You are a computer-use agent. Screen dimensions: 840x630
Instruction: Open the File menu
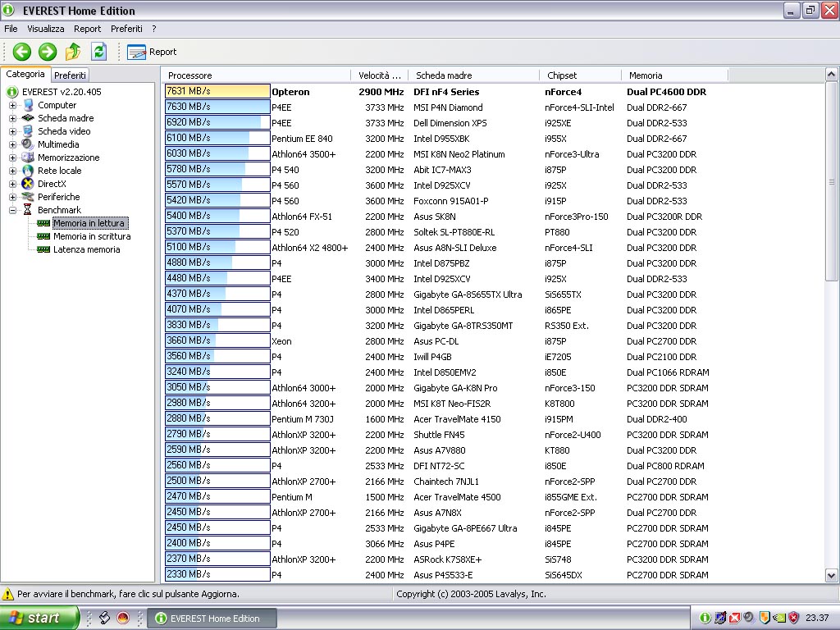point(11,29)
